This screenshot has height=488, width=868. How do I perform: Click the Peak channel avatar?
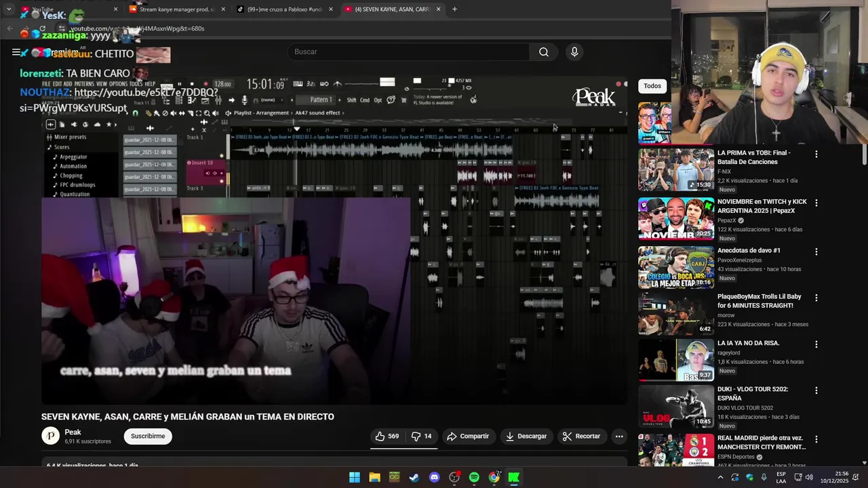click(x=51, y=436)
